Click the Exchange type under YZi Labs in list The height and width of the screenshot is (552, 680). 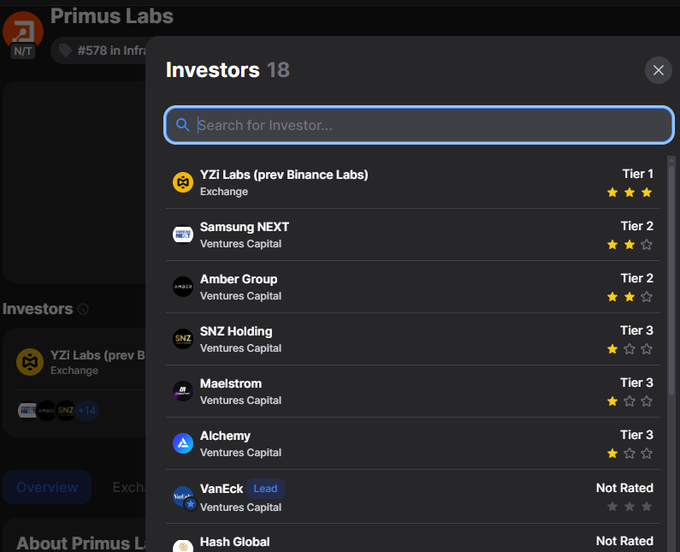pyautogui.click(x=224, y=192)
